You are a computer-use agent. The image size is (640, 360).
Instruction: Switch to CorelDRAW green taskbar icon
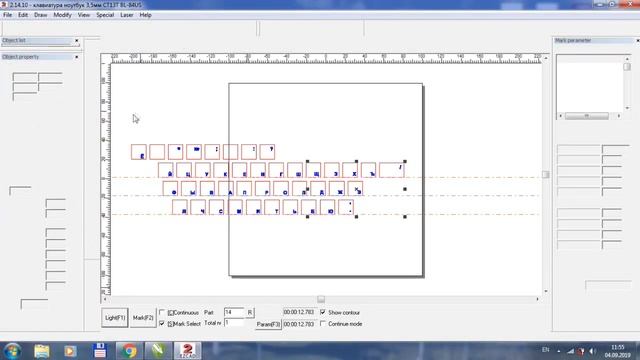pyautogui.click(x=158, y=351)
